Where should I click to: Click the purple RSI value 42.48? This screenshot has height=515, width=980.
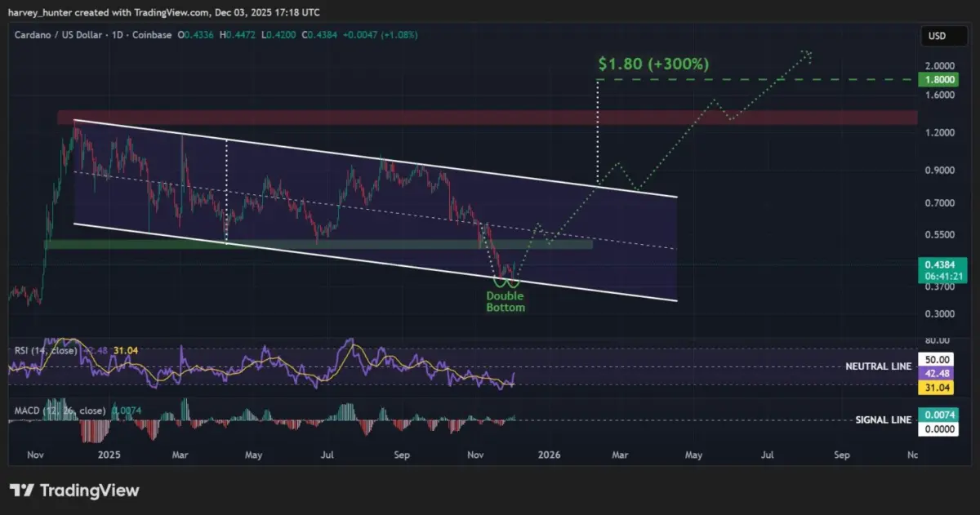tap(938, 374)
